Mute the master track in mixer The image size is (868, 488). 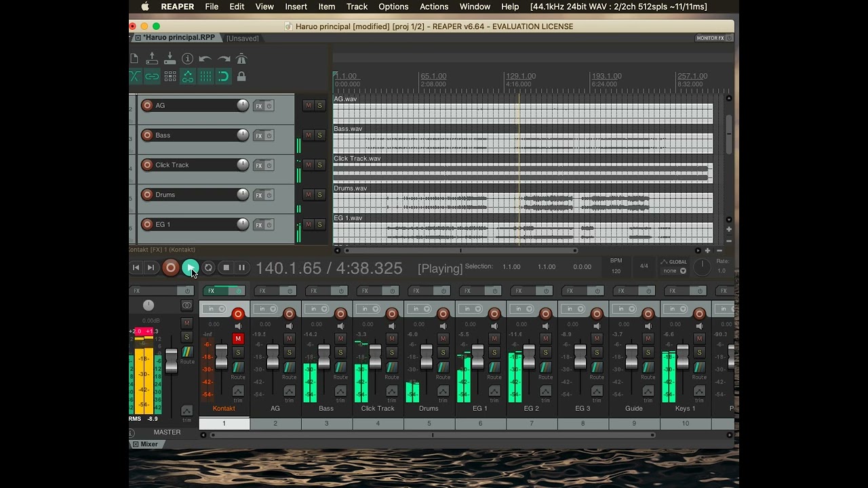[x=186, y=323]
